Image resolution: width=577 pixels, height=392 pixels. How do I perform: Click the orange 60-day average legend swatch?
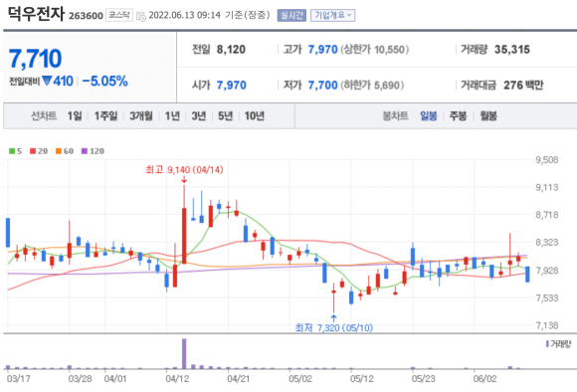coord(59,151)
